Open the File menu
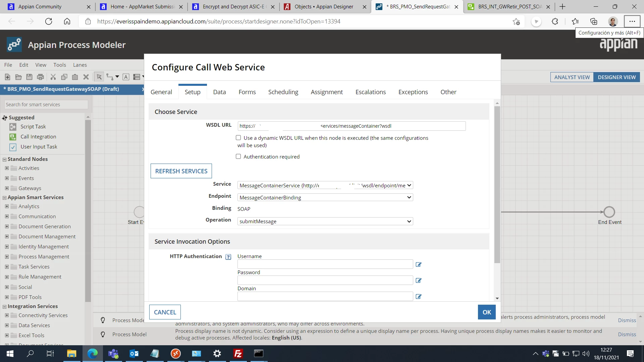Viewport: 644px width, 362px height. click(x=8, y=65)
